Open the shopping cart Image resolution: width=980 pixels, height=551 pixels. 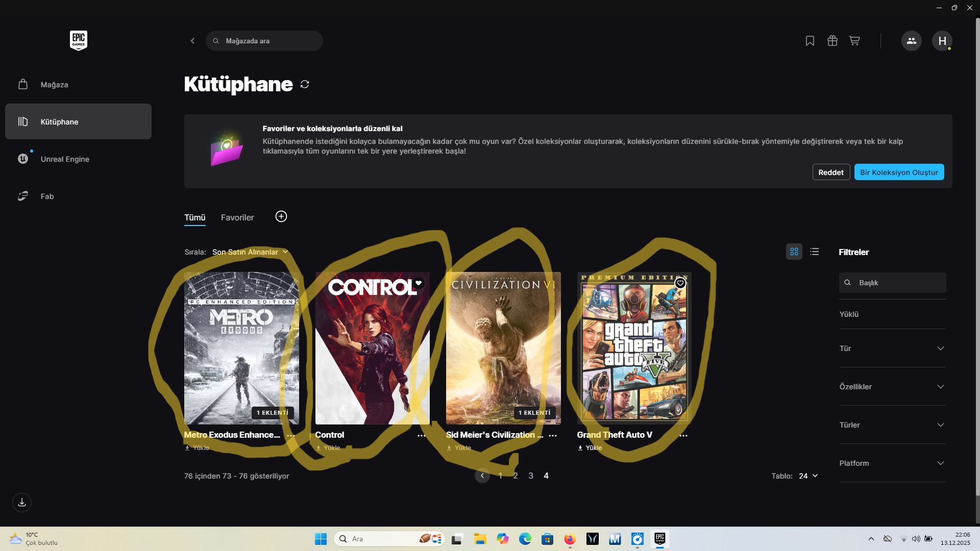click(854, 41)
